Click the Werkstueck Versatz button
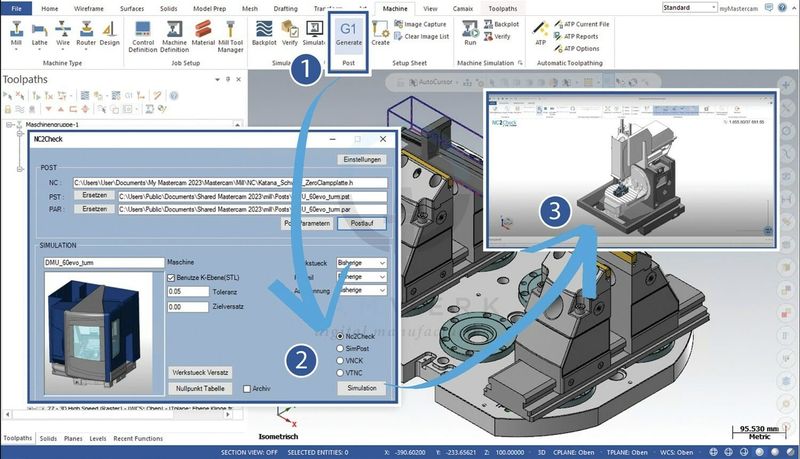 [x=200, y=372]
